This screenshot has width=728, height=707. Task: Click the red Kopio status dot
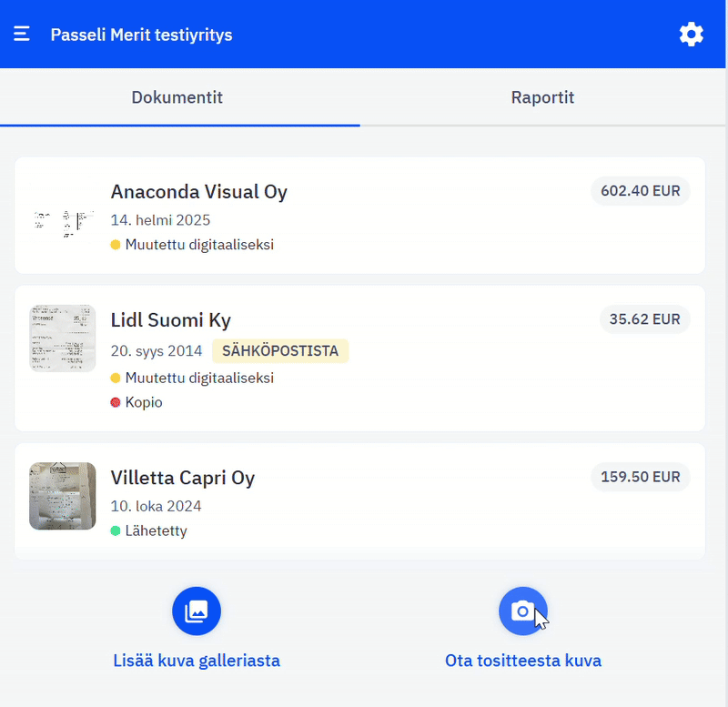(116, 402)
